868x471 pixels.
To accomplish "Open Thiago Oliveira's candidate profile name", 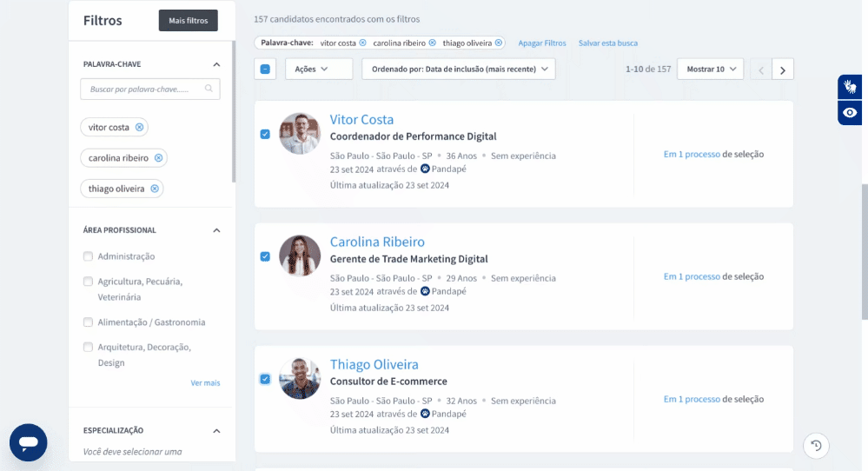I will 374,364.
